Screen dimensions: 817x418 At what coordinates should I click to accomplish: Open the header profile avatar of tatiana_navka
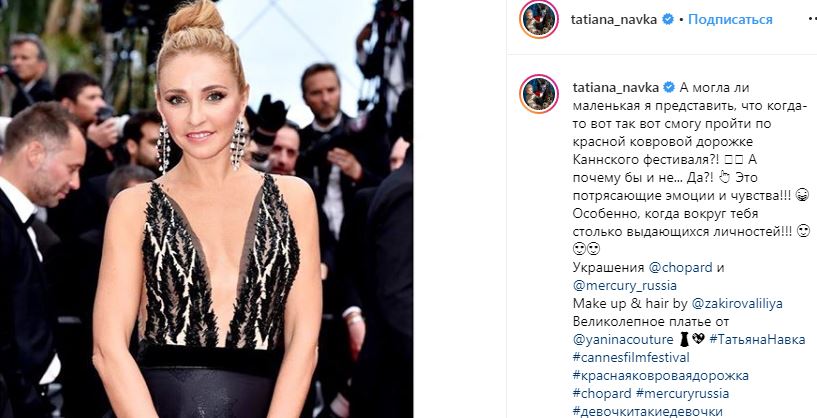pyautogui.click(x=539, y=19)
